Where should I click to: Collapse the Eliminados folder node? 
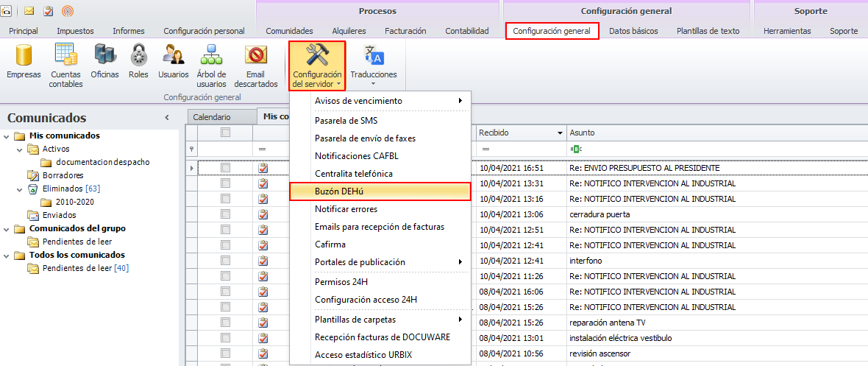(x=20, y=189)
